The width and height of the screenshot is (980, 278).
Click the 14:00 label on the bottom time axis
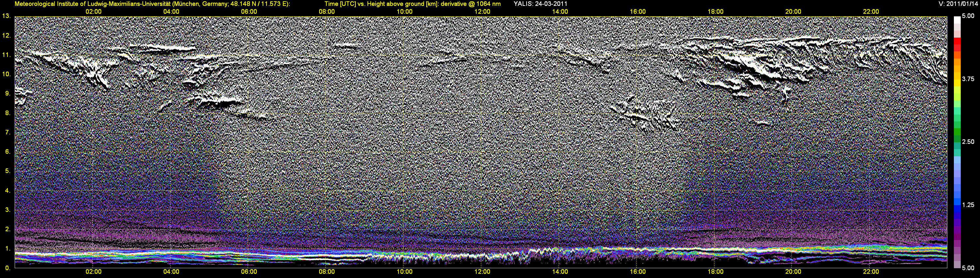pos(560,272)
